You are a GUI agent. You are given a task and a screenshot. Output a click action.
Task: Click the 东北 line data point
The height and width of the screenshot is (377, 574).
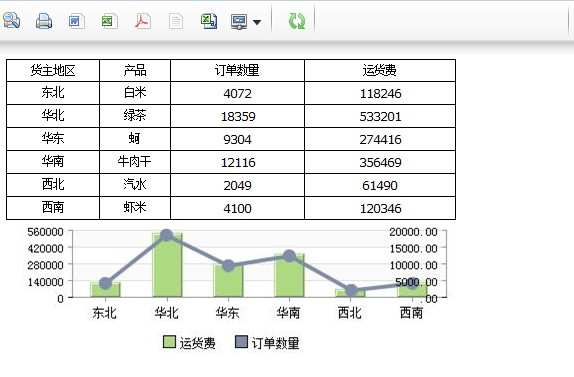click(105, 283)
